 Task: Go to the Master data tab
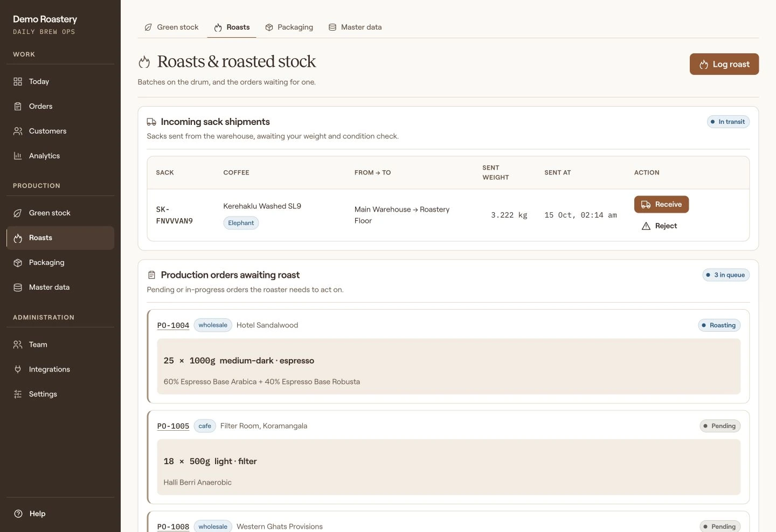tap(355, 27)
